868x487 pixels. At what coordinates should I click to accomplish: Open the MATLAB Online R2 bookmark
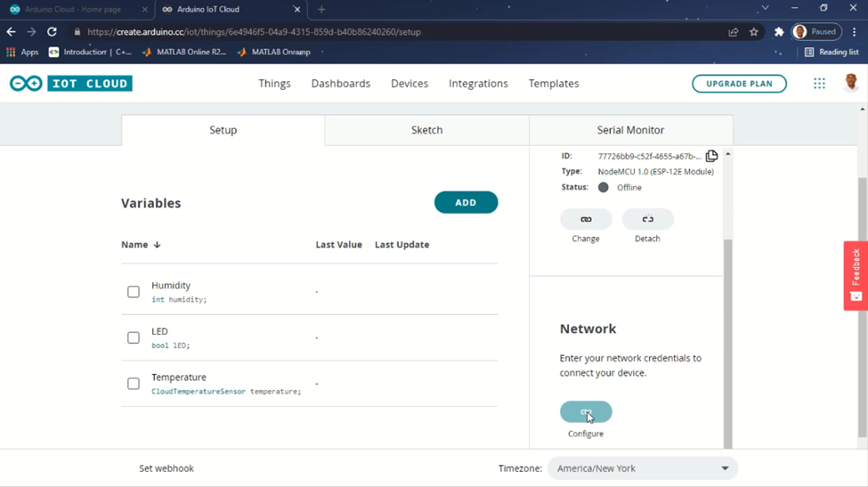tap(184, 52)
